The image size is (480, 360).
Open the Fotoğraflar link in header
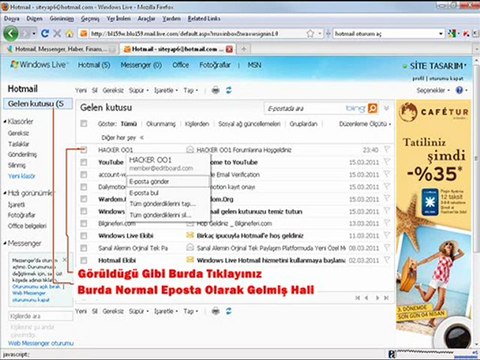pyautogui.click(x=215, y=65)
